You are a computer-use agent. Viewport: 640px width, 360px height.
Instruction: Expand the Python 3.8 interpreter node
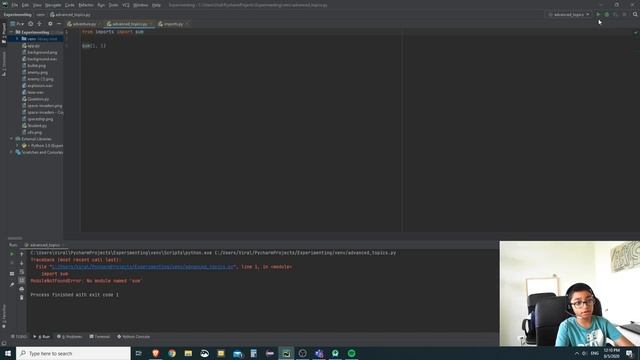pos(17,146)
